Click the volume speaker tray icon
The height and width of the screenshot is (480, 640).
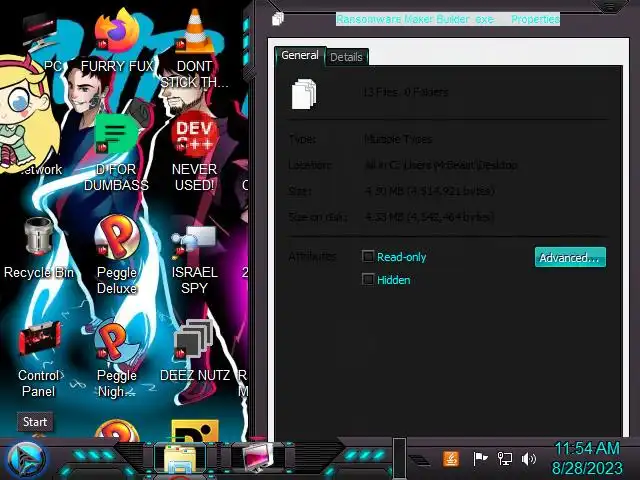point(529,459)
